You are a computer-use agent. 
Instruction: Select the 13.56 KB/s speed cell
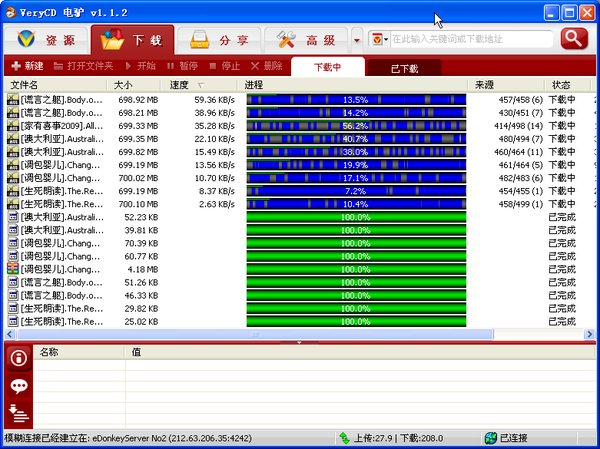pyautogui.click(x=214, y=165)
